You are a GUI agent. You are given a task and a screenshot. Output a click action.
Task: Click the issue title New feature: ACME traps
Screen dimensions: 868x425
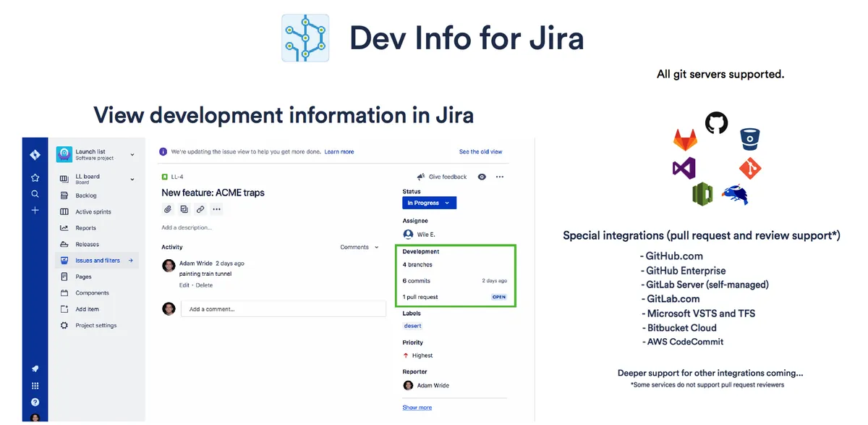(213, 193)
